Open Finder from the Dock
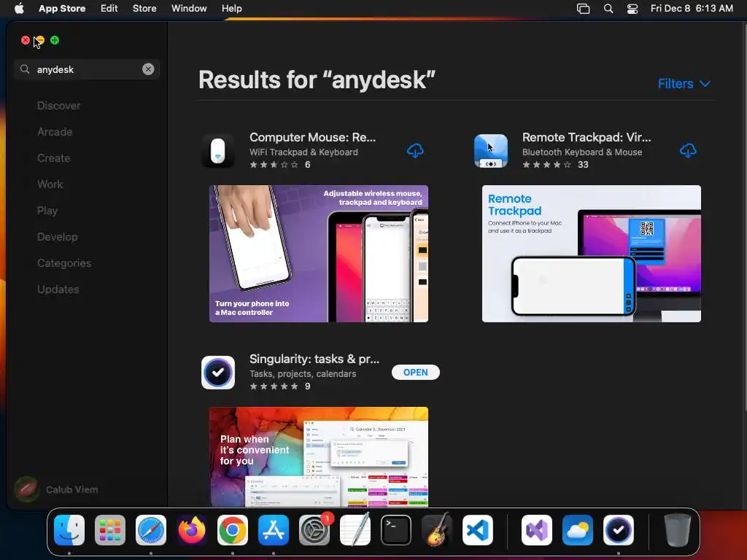Image resolution: width=747 pixels, height=560 pixels. pos(69,530)
